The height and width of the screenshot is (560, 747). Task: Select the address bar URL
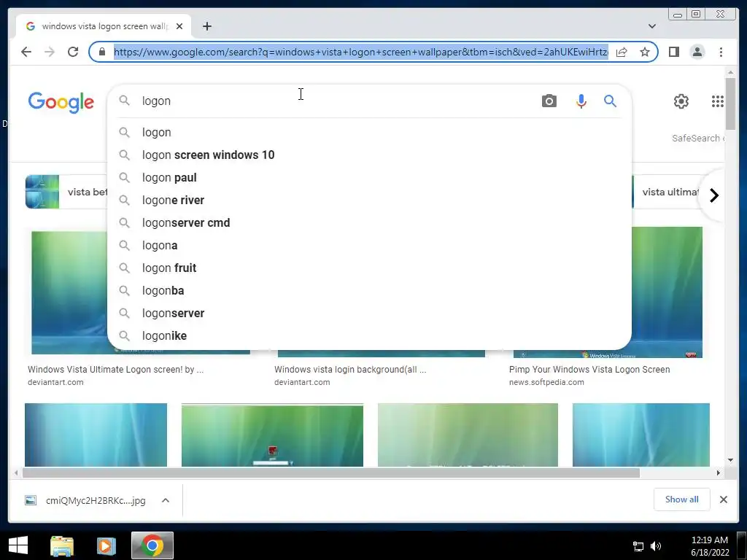coord(360,52)
